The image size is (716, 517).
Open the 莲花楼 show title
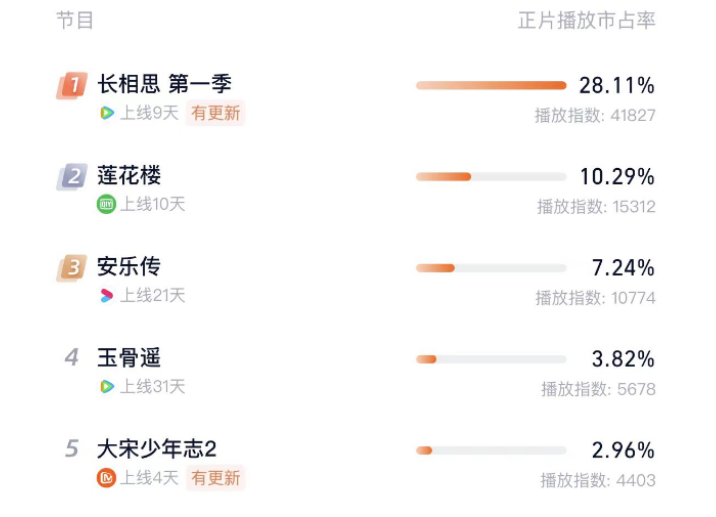click(x=129, y=176)
